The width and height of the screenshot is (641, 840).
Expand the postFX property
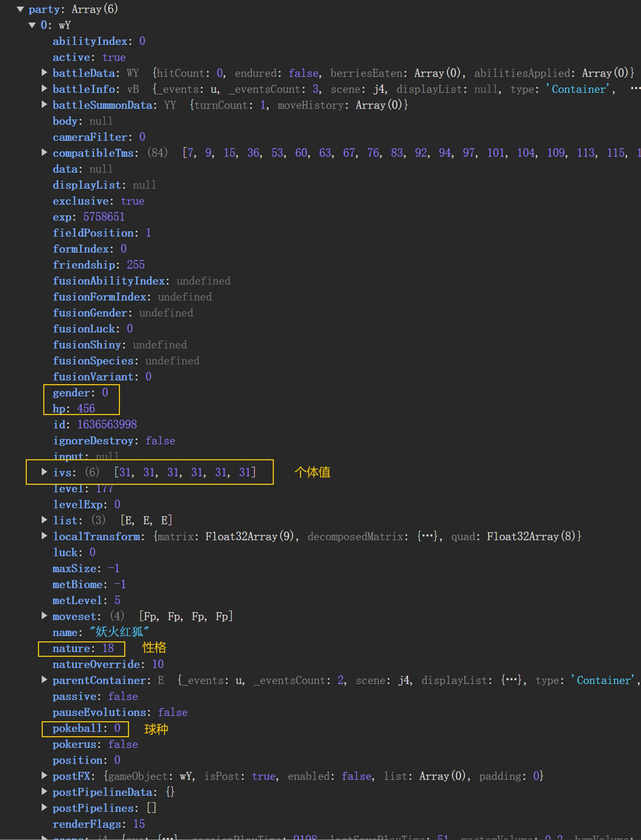click(x=45, y=775)
